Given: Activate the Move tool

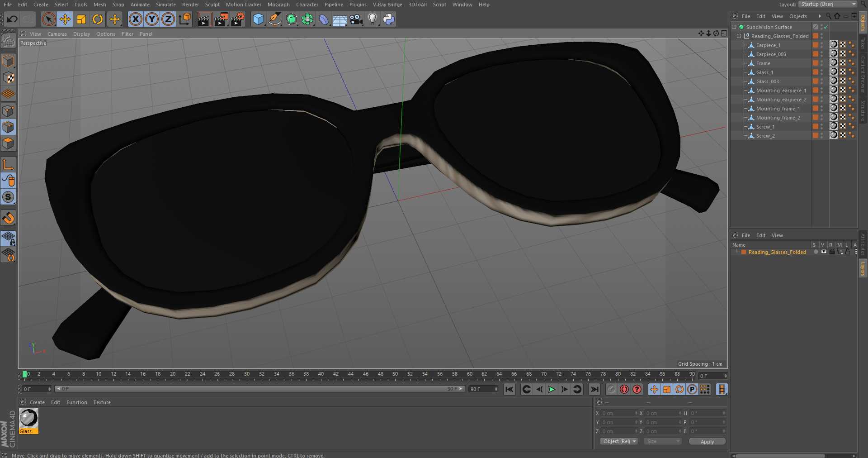Looking at the screenshot, I should pos(65,19).
